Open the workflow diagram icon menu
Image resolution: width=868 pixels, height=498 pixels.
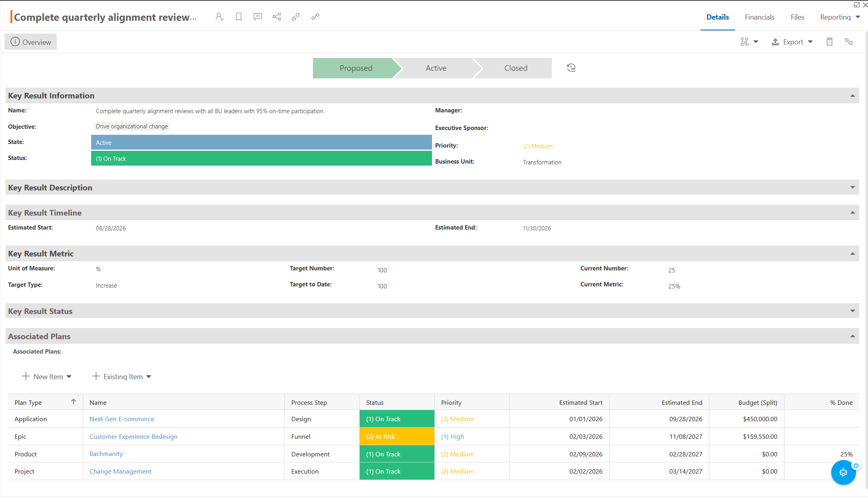tap(749, 42)
